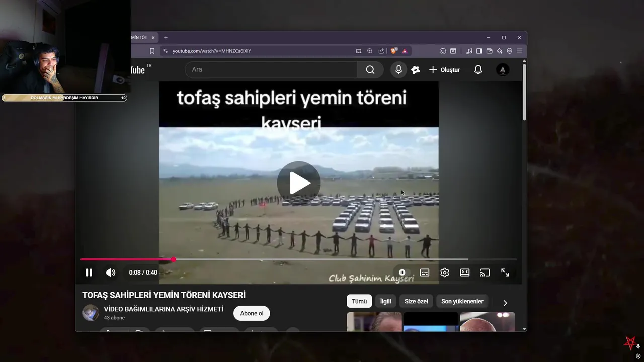Click the YouTube logo
Screen dimensions: 644x362
(138, 70)
